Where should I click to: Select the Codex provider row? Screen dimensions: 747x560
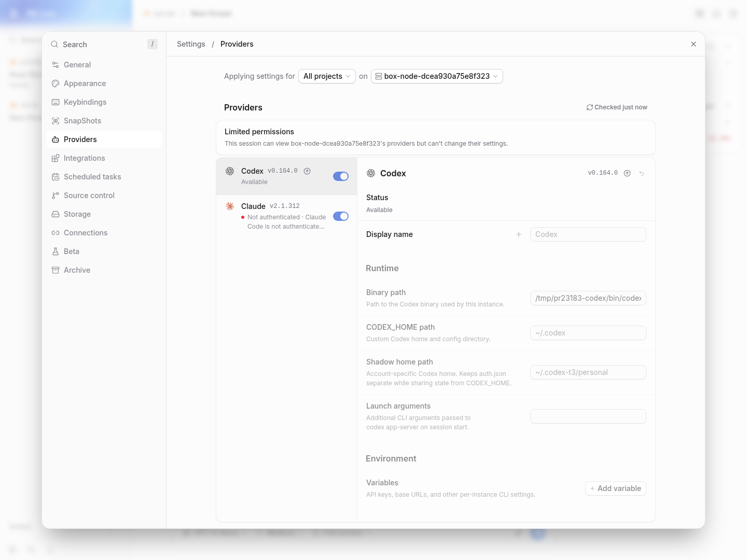coord(286,176)
